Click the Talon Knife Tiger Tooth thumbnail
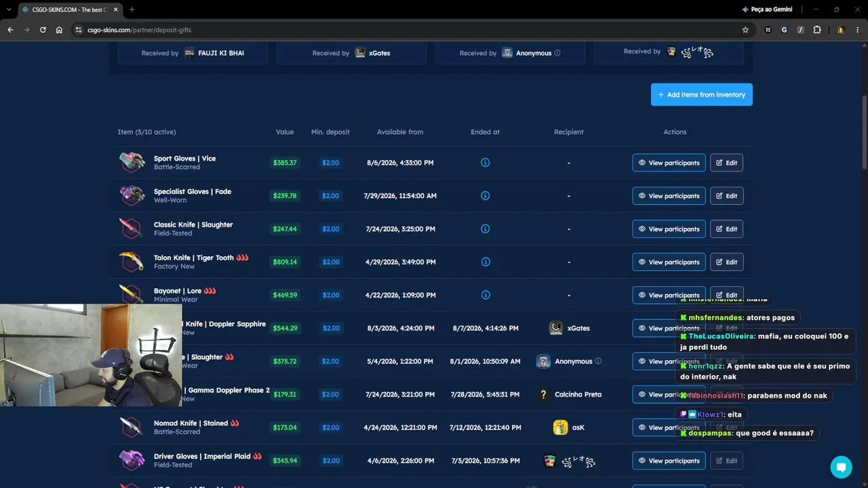 tap(132, 262)
